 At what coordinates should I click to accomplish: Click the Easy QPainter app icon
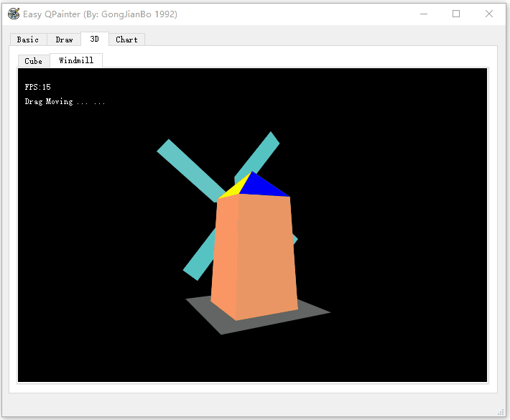[14, 14]
